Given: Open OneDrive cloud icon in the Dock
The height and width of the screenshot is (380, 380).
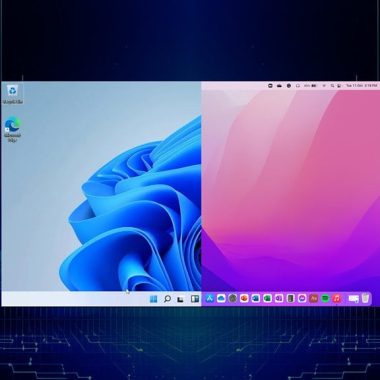Looking at the screenshot, I should pos(221,298).
